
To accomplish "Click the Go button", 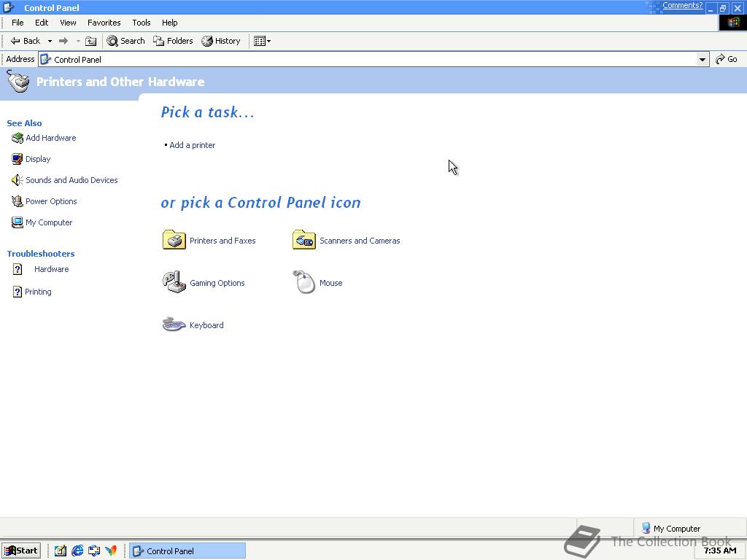I will tap(727, 59).
